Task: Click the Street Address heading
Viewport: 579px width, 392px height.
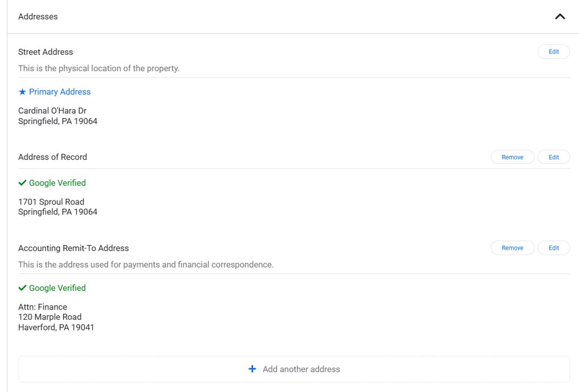Action: point(45,52)
